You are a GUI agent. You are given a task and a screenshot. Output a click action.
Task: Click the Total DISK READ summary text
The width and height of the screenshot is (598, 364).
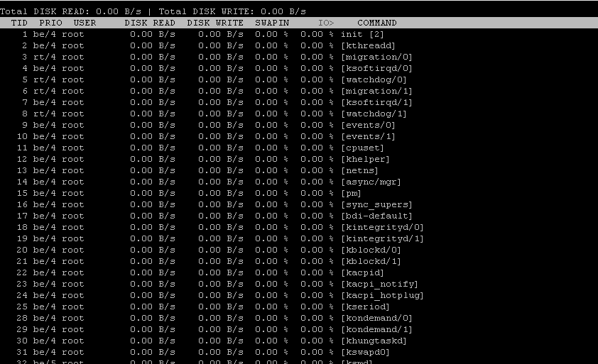(74, 11)
